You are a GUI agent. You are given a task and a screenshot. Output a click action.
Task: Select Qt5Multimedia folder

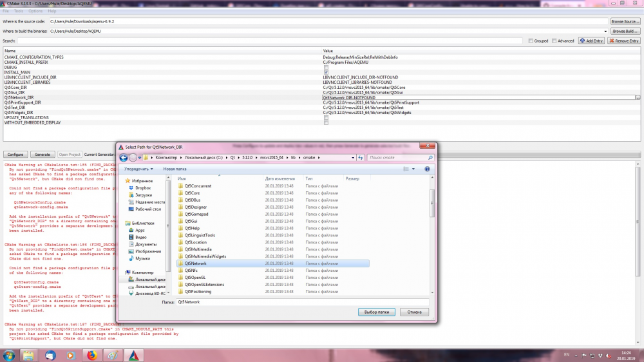(x=198, y=249)
